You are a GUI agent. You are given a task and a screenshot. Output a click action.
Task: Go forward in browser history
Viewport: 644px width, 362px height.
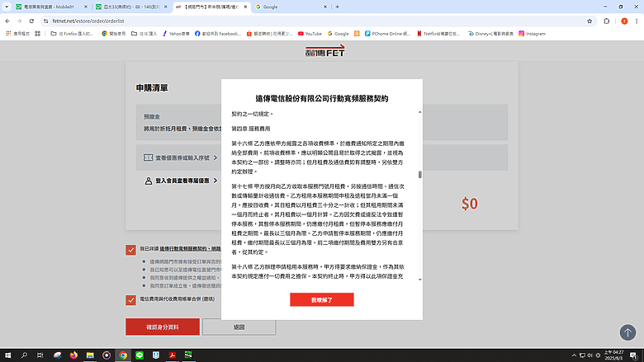pyautogui.click(x=19, y=21)
